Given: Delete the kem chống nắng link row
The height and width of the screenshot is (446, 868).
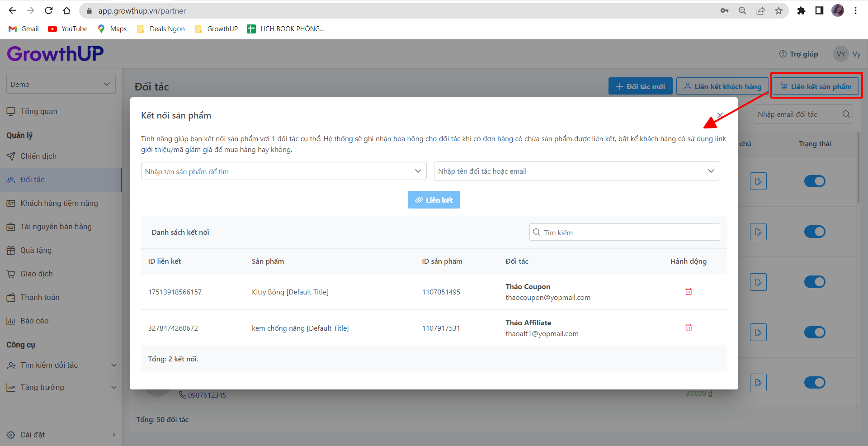Looking at the screenshot, I should (x=688, y=327).
